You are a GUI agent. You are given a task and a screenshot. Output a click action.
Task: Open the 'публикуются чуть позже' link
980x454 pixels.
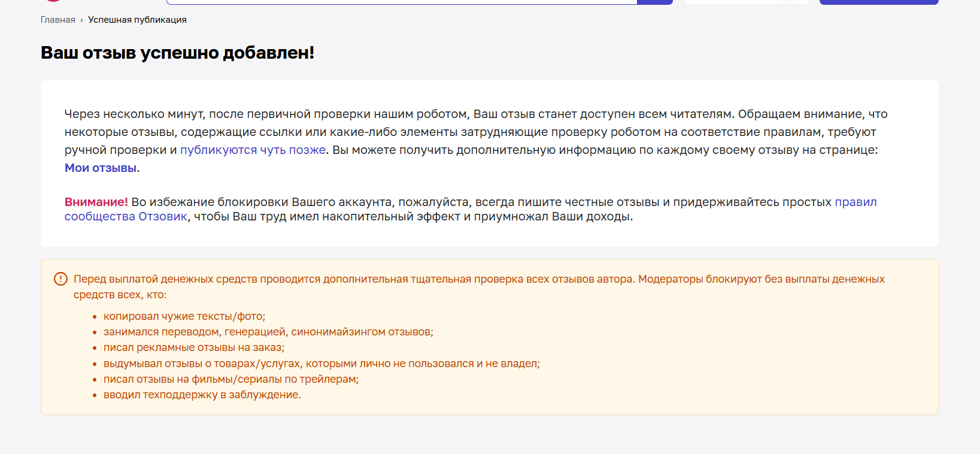point(253,150)
